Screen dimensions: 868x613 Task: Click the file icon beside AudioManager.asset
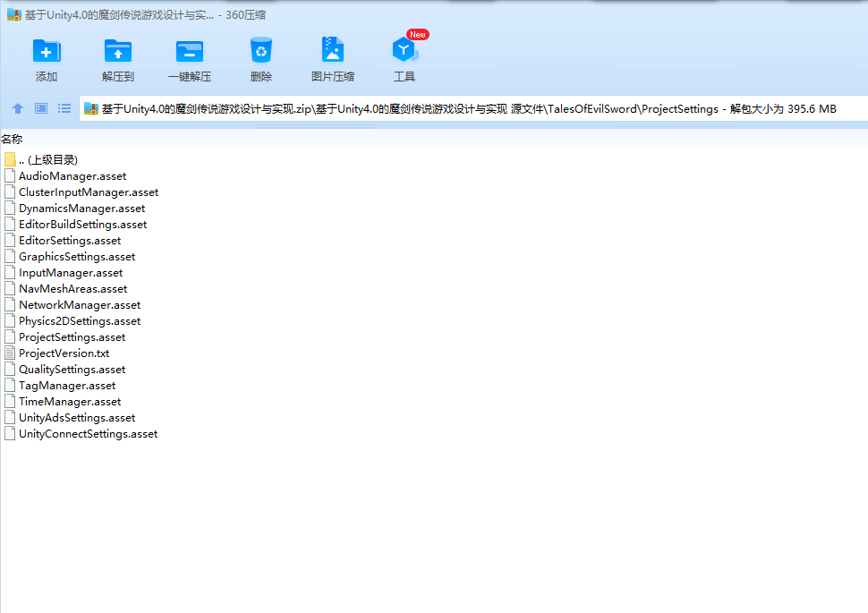click(x=10, y=176)
